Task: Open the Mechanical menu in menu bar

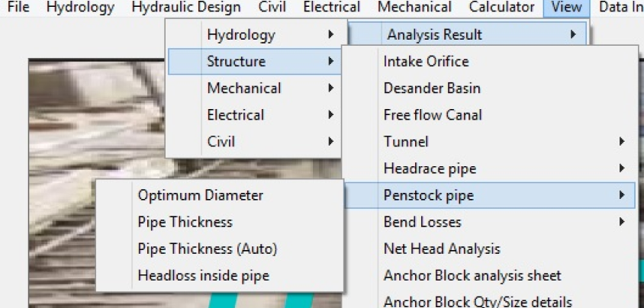Action: pyautogui.click(x=414, y=7)
